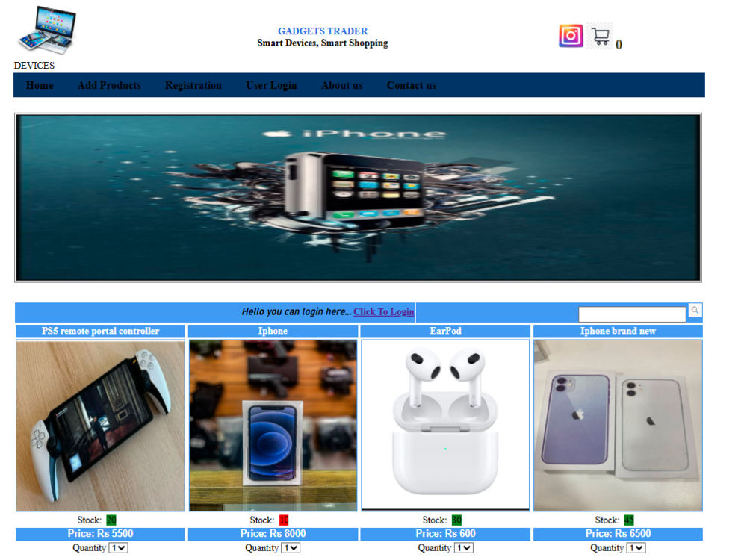
Task: Open About us page
Action: coord(341,85)
